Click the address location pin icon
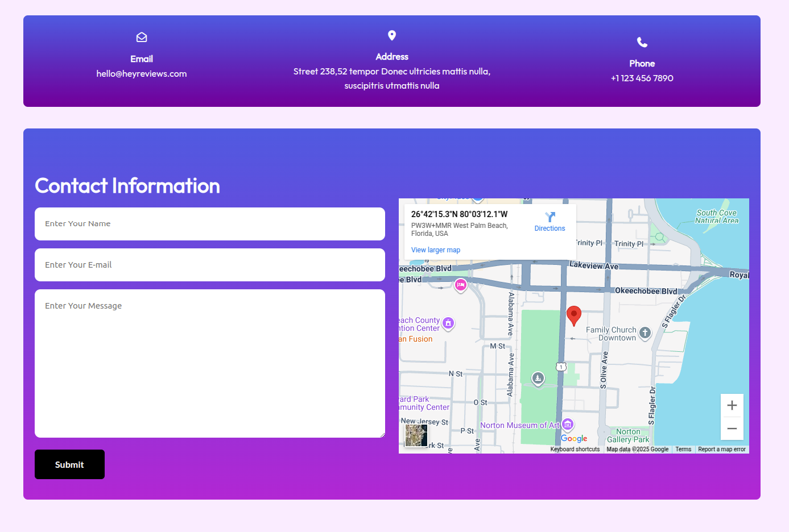Screen dimensions: 789x532 point(392,35)
